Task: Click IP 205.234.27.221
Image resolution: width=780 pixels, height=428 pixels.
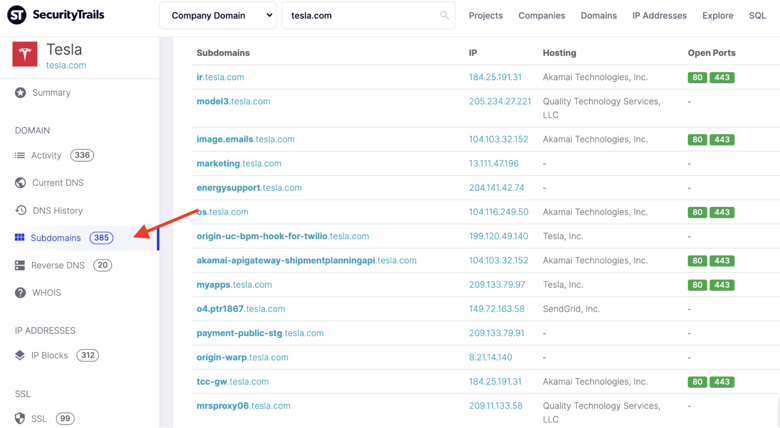Action: pyautogui.click(x=500, y=102)
